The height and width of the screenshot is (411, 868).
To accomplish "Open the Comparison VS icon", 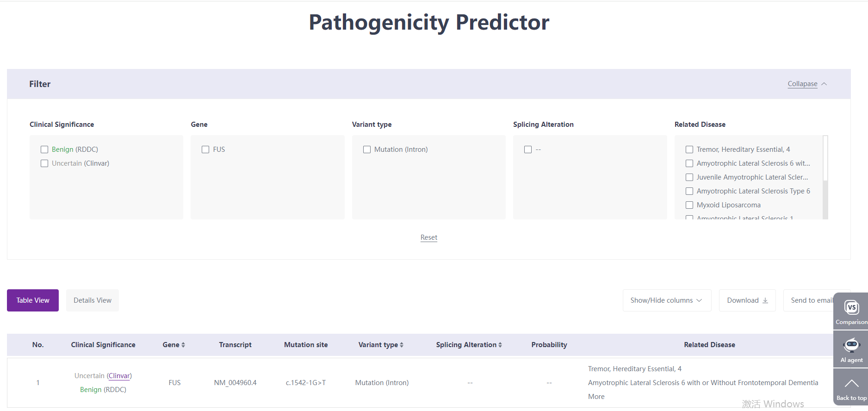I will (x=851, y=308).
